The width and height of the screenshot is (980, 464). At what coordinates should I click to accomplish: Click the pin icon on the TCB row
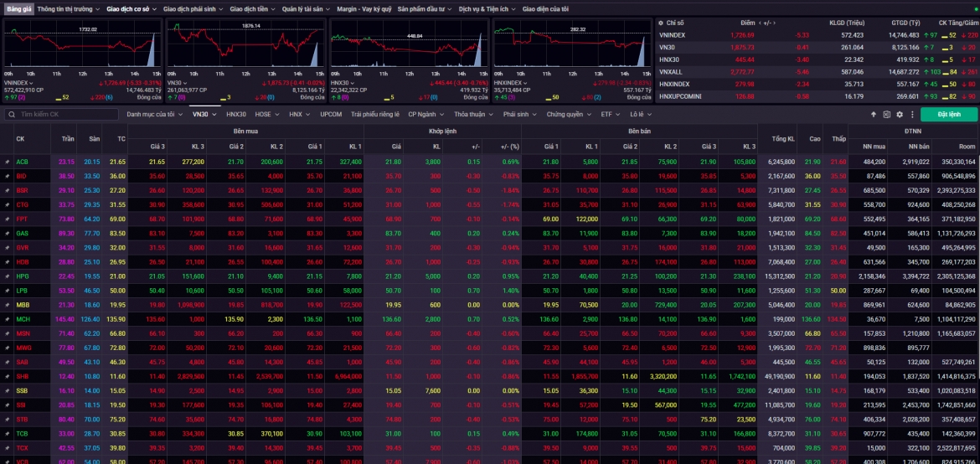click(8, 433)
